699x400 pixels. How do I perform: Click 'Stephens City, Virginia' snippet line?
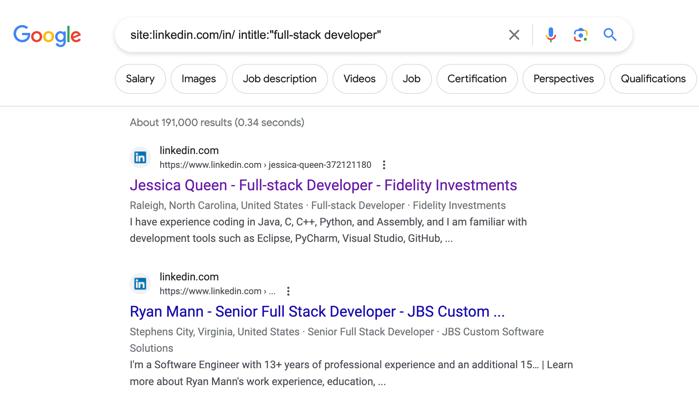coord(337,340)
